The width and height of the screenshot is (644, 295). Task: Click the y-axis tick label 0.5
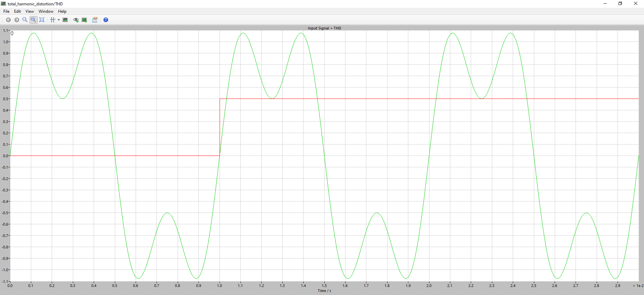click(6, 99)
